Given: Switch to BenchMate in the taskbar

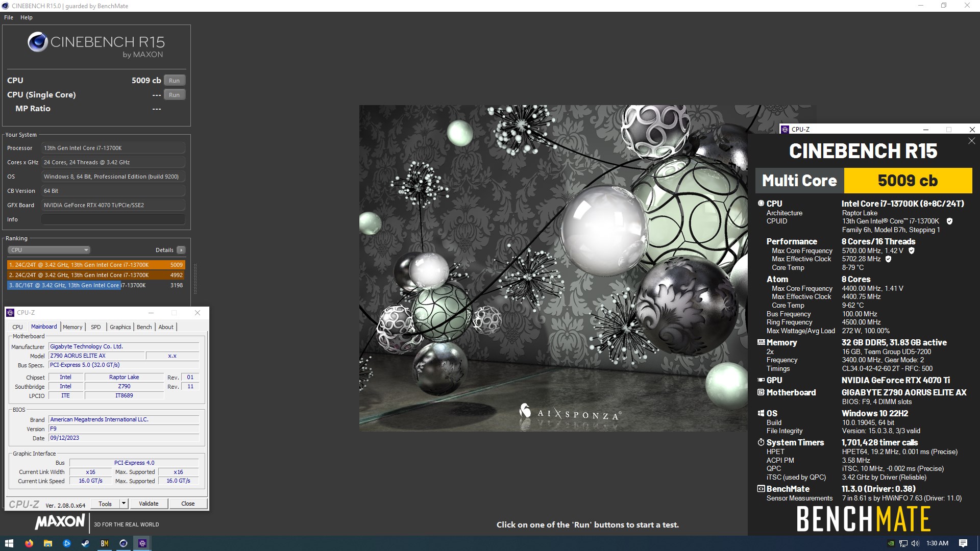Looking at the screenshot, I should tap(105, 543).
